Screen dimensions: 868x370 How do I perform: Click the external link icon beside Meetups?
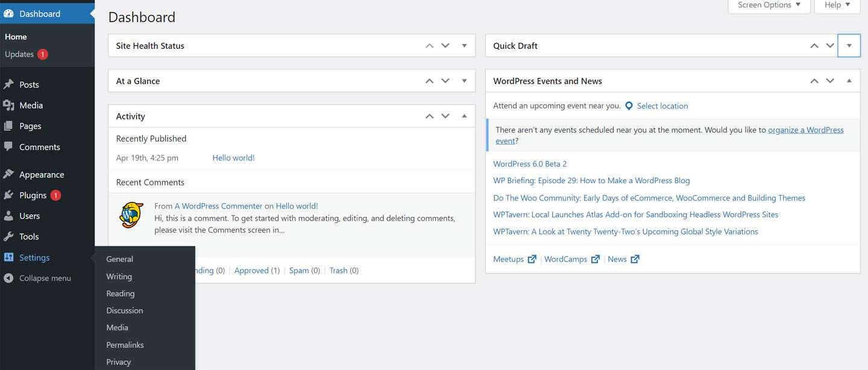click(532, 259)
